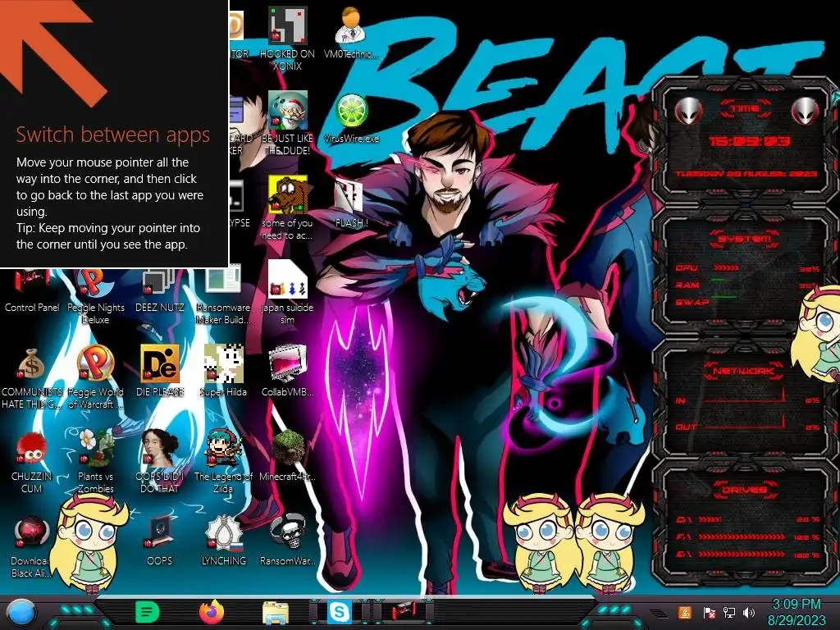This screenshot has width=840, height=630.
Task: Click the 'Switch between apps' tip heading
Action: (113, 135)
